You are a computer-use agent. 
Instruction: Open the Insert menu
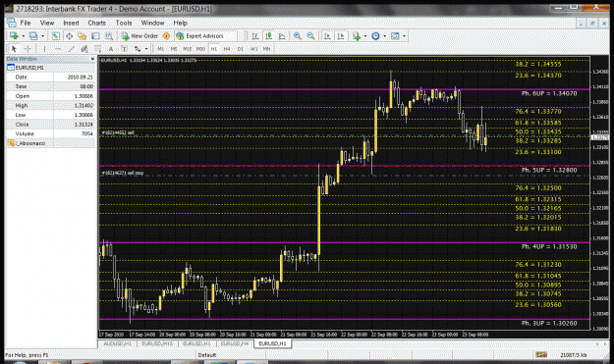pos(71,24)
